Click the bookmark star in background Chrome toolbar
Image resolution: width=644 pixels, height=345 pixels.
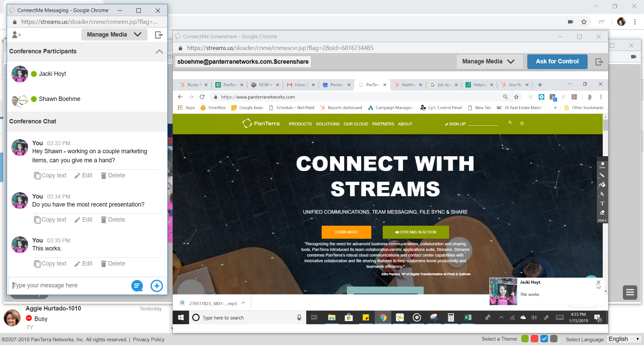(584, 22)
